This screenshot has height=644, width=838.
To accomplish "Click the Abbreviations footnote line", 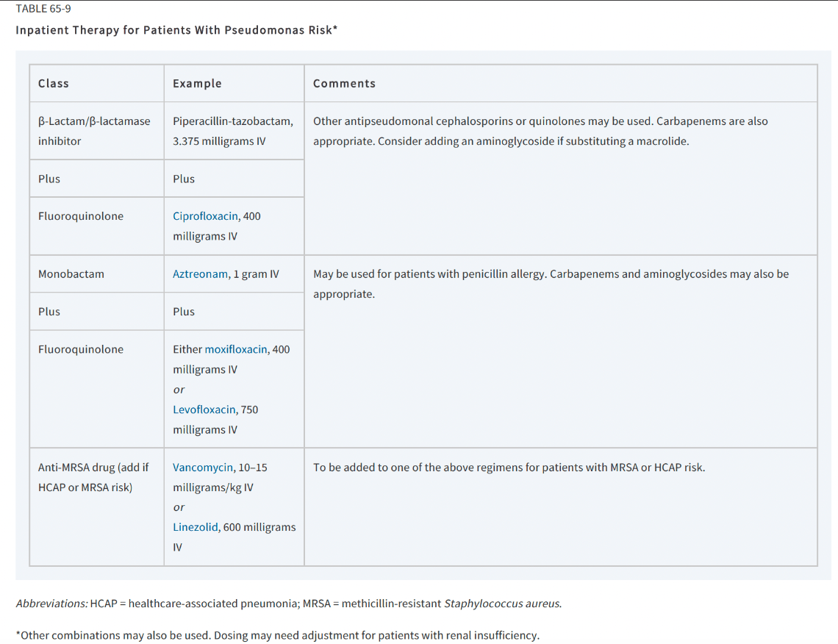I will click(x=289, y=604).
